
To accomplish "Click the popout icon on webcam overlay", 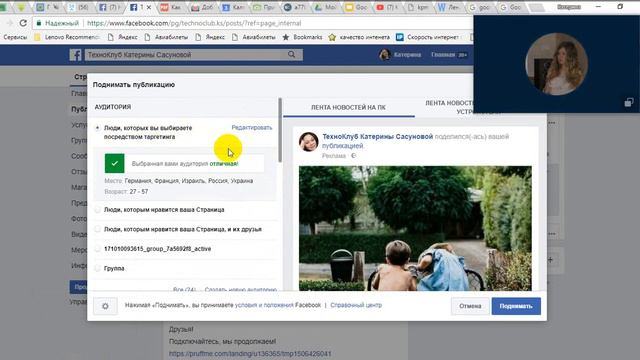I will pos(629,102).
